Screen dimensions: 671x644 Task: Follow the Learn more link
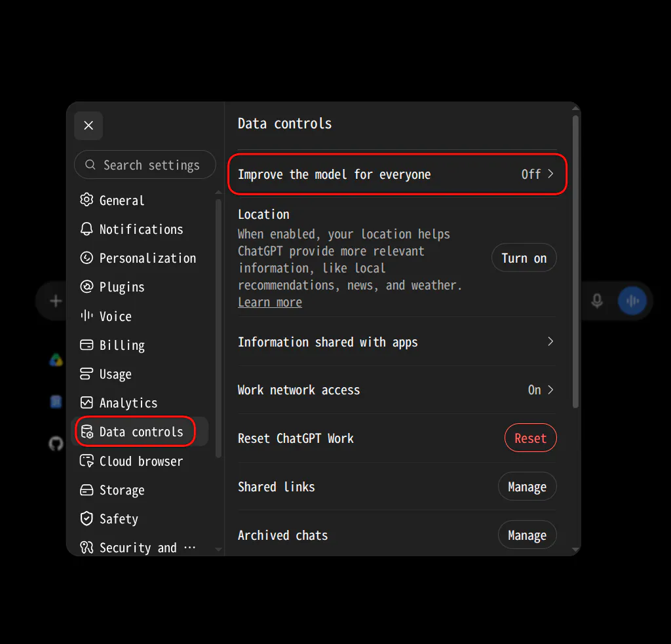pos(269,302)
